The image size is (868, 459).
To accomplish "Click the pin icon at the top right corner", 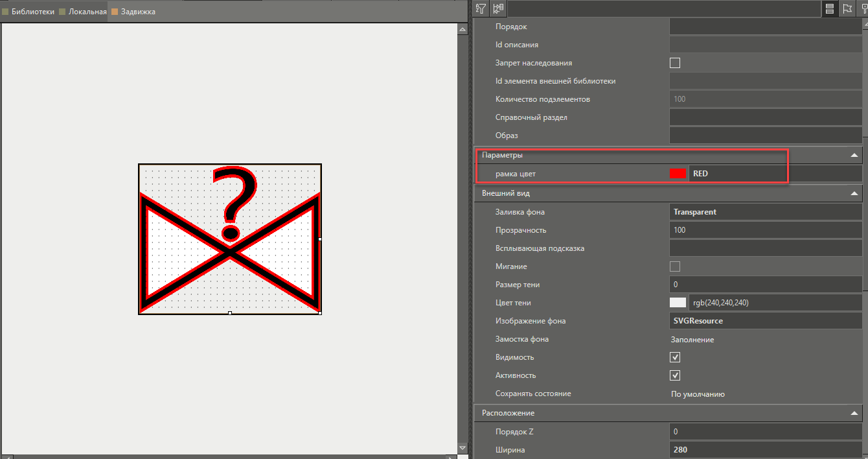I will click(864, 8).
